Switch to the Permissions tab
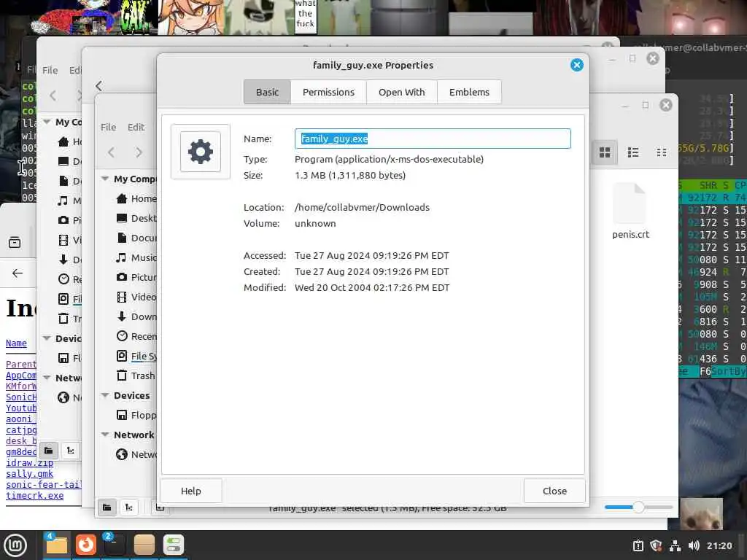The width and height of the screenshot is (747, 560). pos(328,92)
